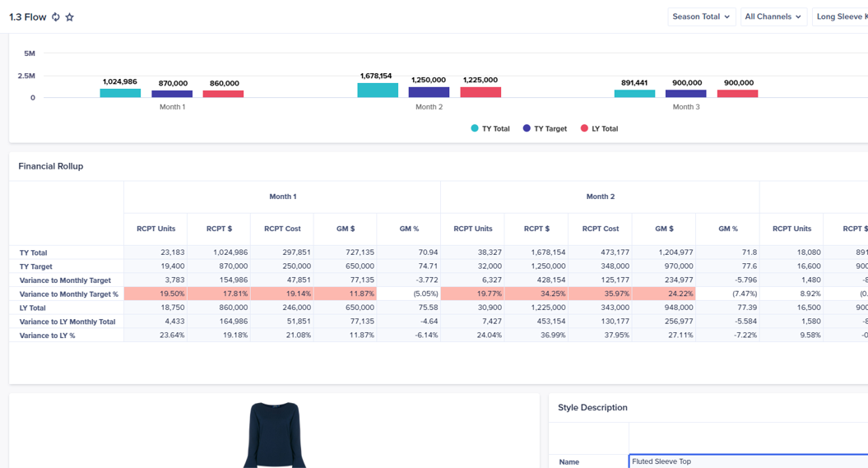Open the Long Sleeve dropdown selector
868x468 pixels.
click(839, 16)
